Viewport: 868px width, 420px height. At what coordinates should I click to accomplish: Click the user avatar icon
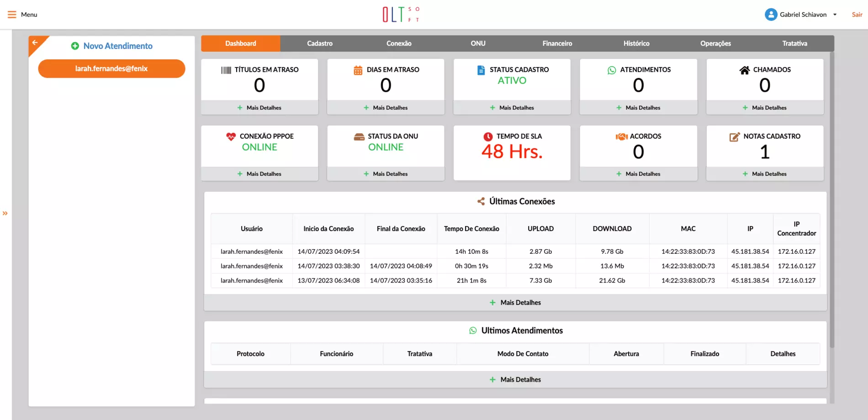click(771, 15)
